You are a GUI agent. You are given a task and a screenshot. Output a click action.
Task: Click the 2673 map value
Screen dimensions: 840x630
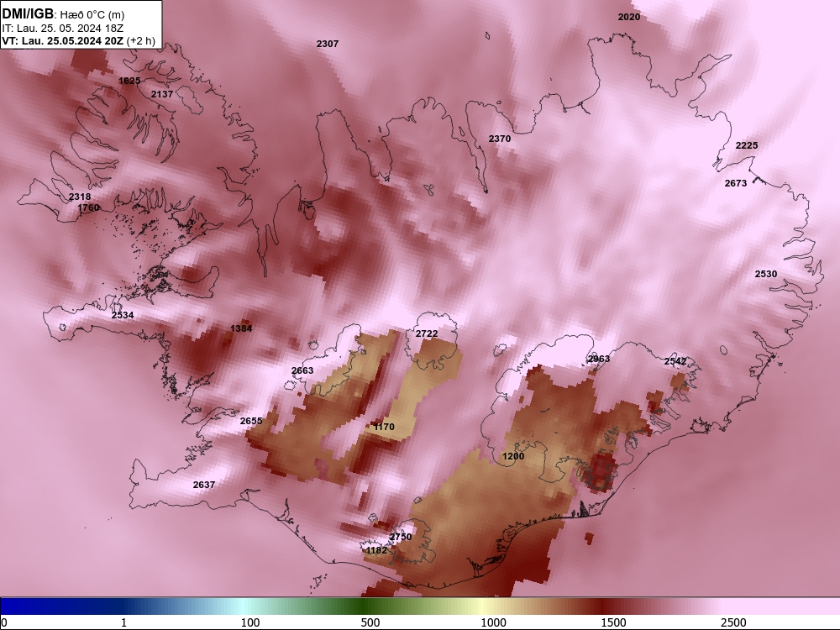[736, 183]
